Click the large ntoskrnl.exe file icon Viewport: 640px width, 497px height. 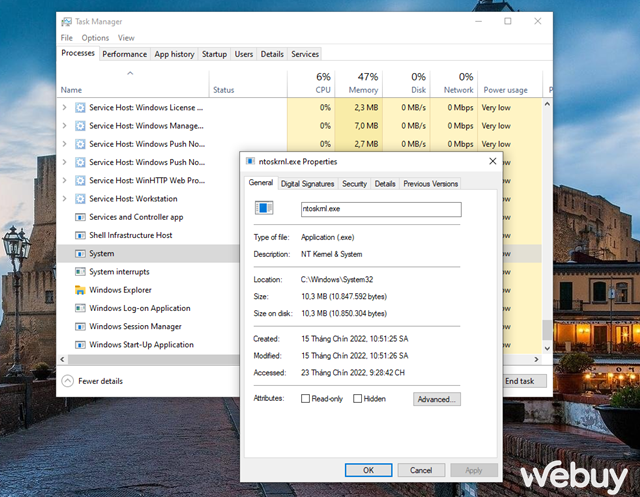coord(264,208)
